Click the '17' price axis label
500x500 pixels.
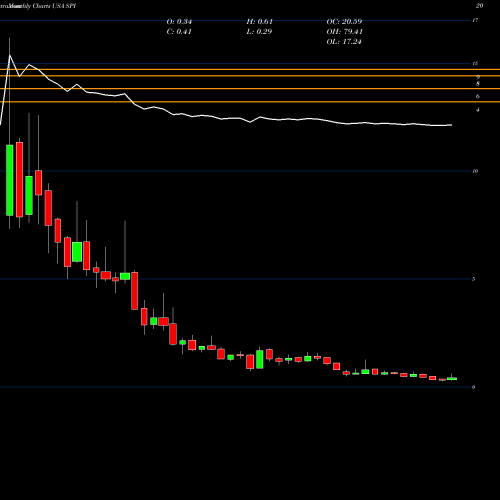(475, 21)
